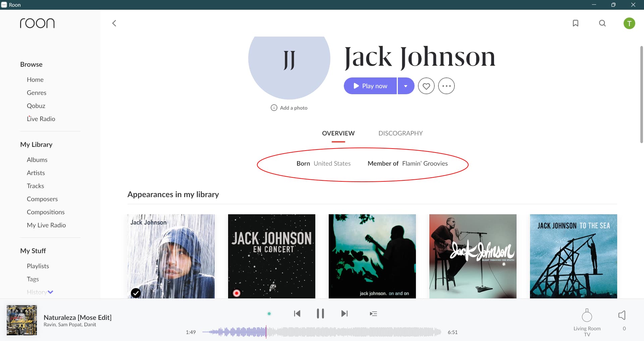Viewport: 644px width, 341px height.
Task: Go to the previous track
Action: click(x=297, y=314)
